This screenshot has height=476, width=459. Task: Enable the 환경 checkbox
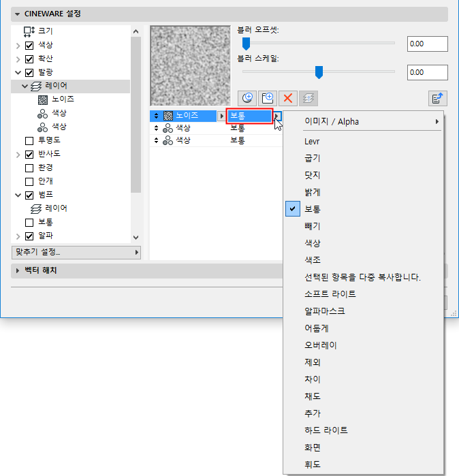29,168
